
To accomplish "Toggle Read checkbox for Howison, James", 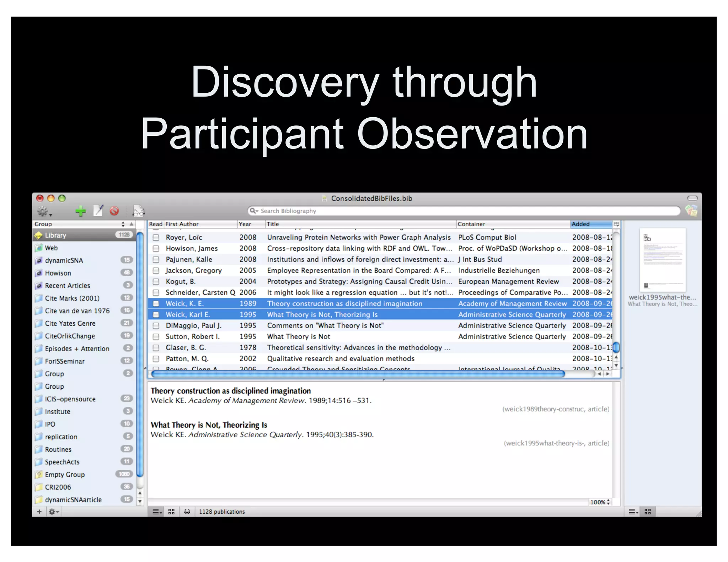I will 156,249.
